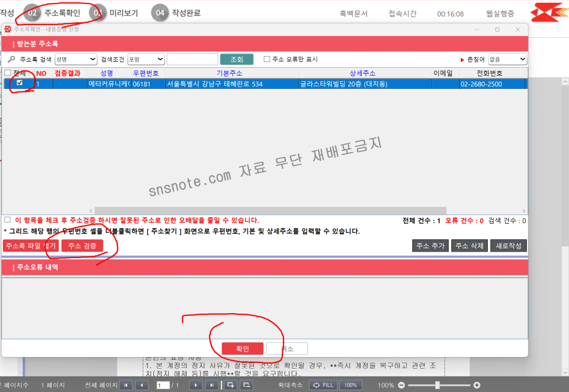Click the 주소 삭제 button
This screenshot has height=392, width=569.
coord(470,245)
